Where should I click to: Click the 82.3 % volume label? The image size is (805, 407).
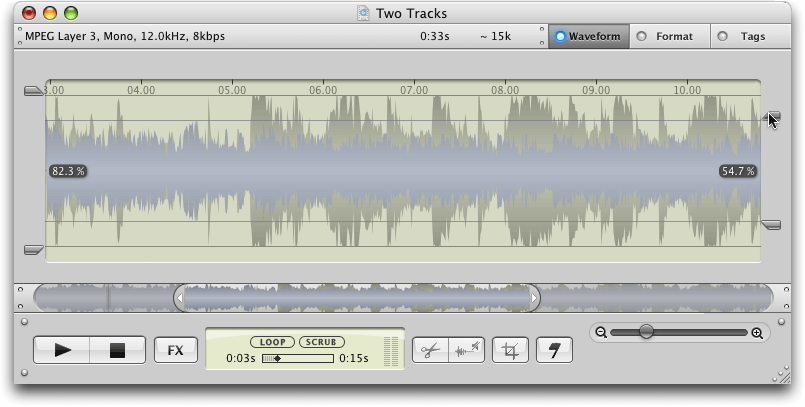68,171
